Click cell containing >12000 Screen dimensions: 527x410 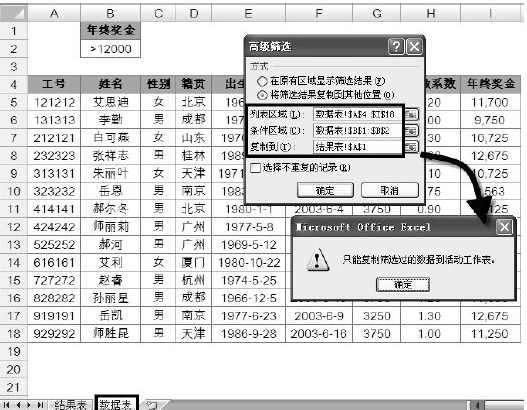tap(110, 49)
